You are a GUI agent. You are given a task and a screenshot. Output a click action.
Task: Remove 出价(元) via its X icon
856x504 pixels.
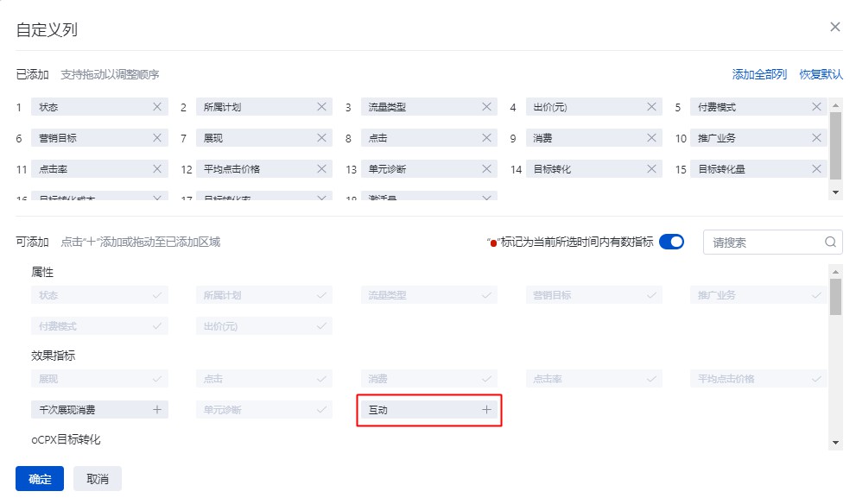652,107
